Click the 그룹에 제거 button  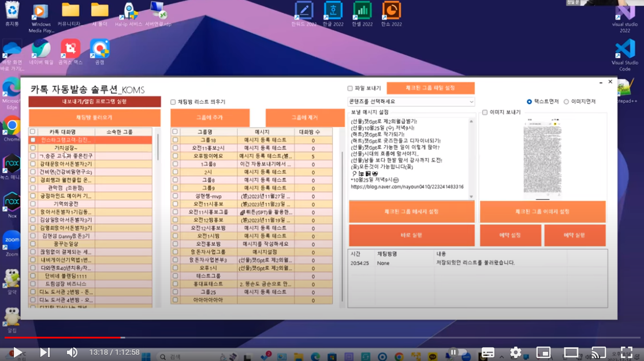305,117
